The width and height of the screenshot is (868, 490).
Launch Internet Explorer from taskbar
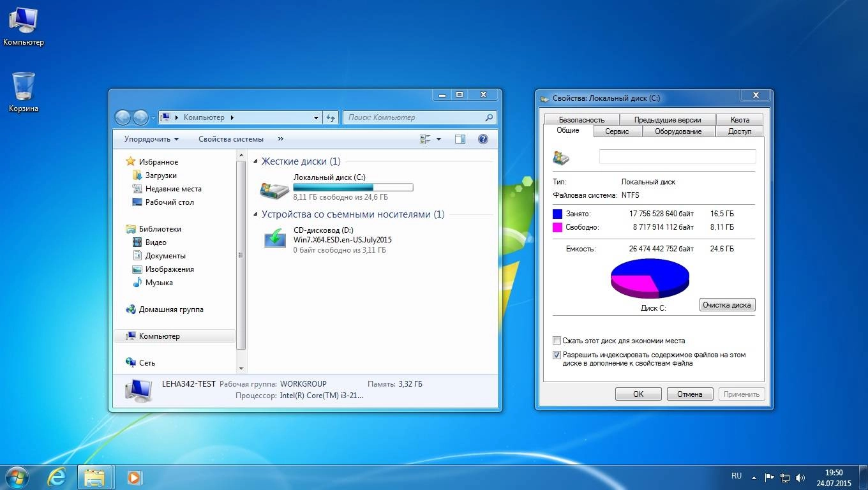(57, 477)
